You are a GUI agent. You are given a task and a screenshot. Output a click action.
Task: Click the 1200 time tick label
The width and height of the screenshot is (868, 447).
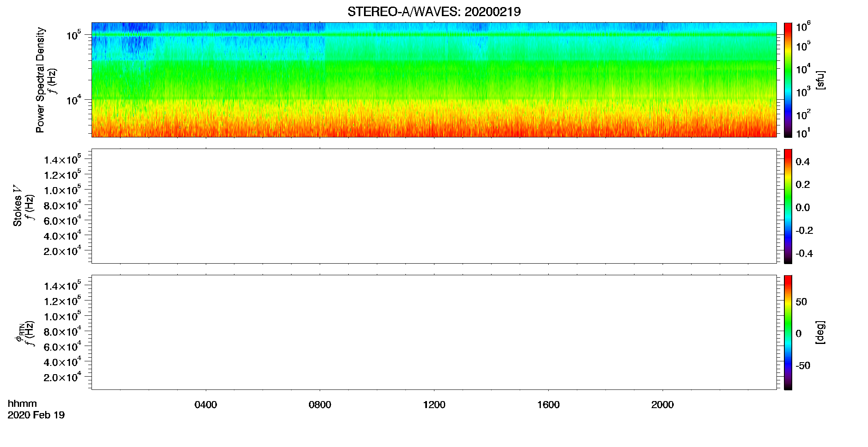[x=434, y=405]
